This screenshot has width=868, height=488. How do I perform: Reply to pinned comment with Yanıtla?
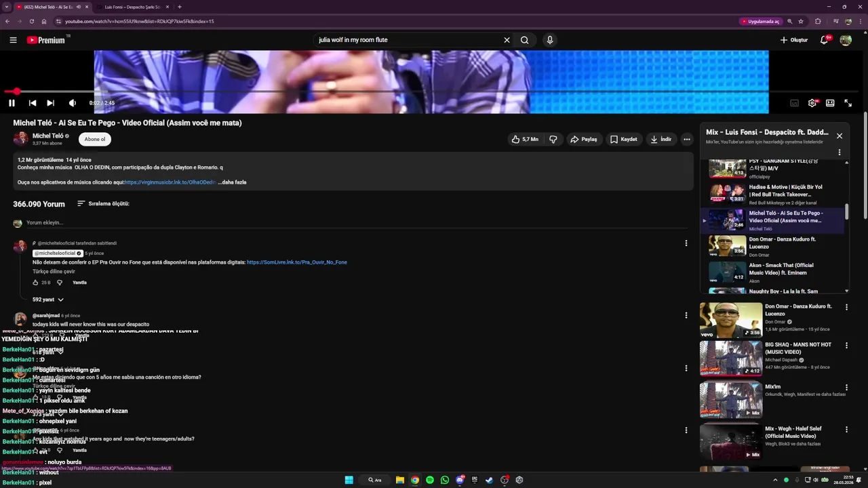pyautogui.click(x=79, y=283)
